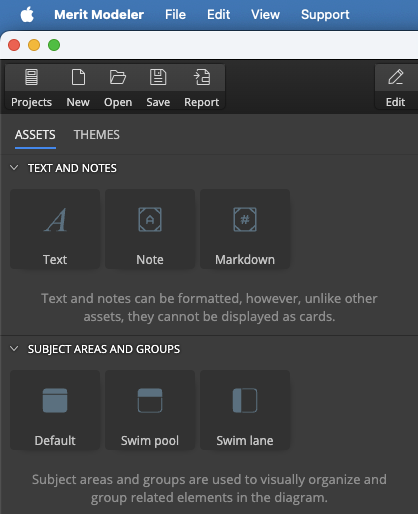
Task: Pick the Swim pool group tile
Action: (x=150, y=410)
